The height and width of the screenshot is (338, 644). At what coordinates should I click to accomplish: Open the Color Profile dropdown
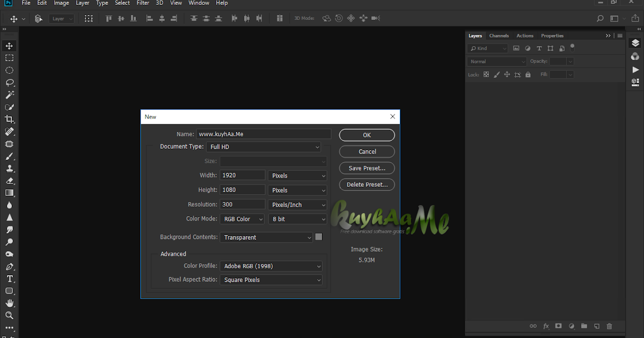(271, 266)
